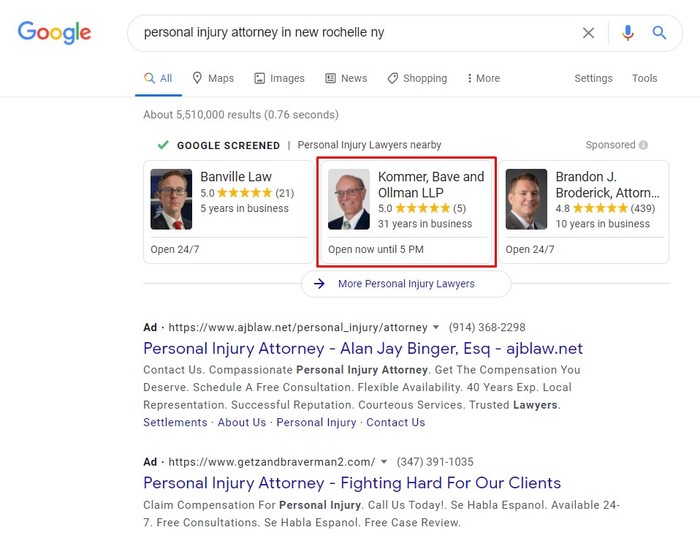Click the Banville Law profile photo
The image size is (700, 549).
point(171,199)
